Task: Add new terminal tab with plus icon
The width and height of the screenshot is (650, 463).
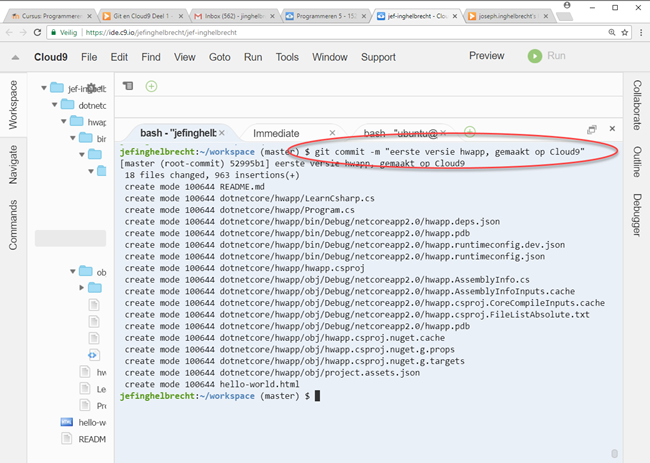Action: coord(469,133)
